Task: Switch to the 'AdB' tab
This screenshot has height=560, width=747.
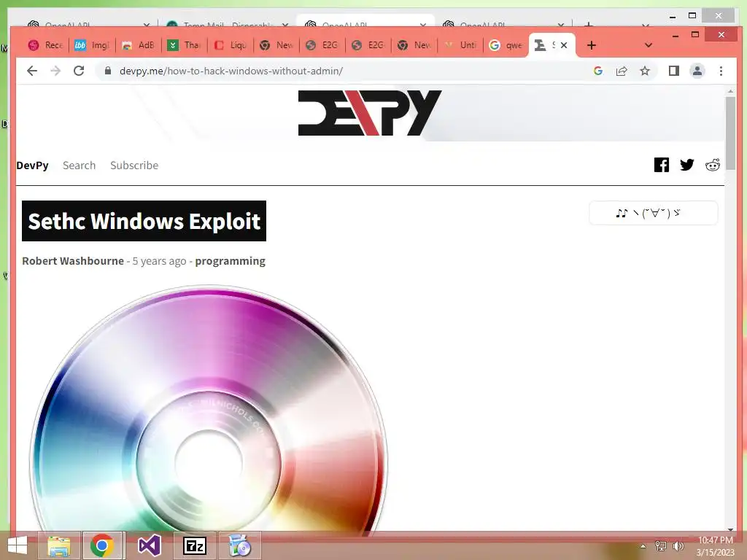Action: point(138,45)
